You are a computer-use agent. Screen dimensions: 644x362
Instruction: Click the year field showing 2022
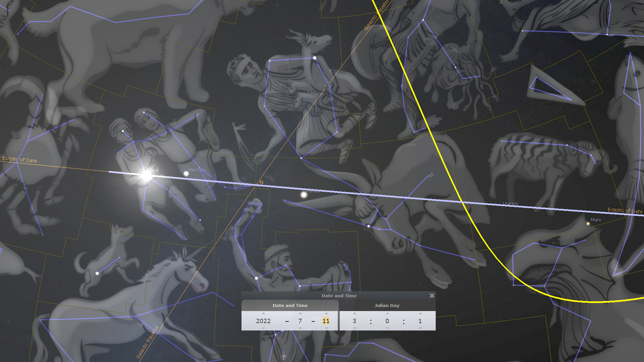pyautogui.click(x=263, y=321)
